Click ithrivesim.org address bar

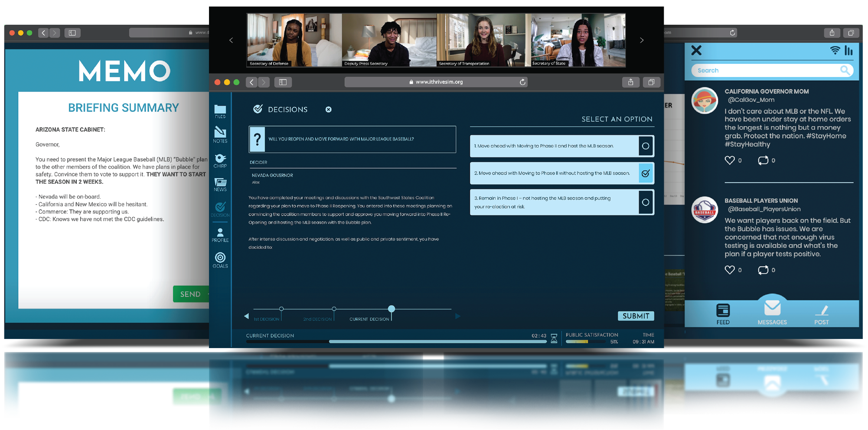(x=436, y=82)
